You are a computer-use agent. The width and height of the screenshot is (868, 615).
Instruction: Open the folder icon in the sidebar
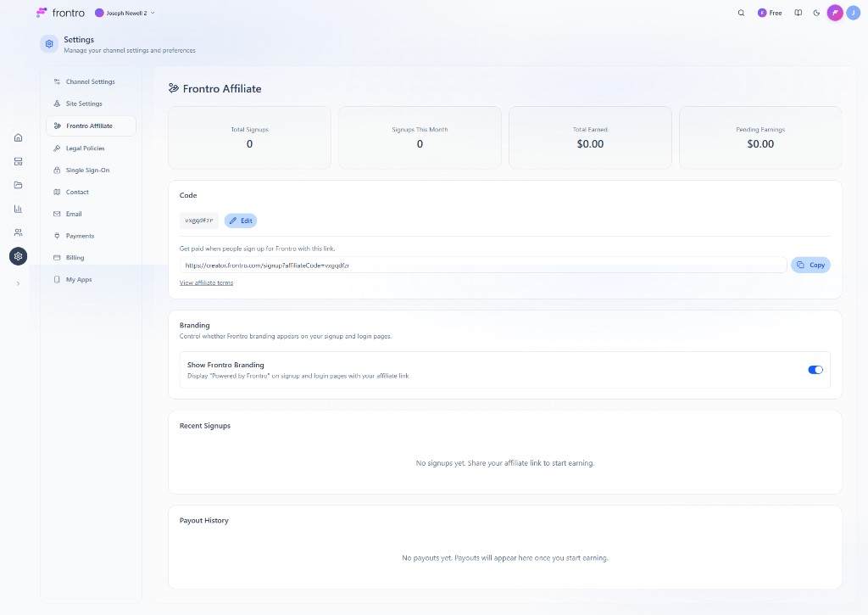[x=18, y=184]
